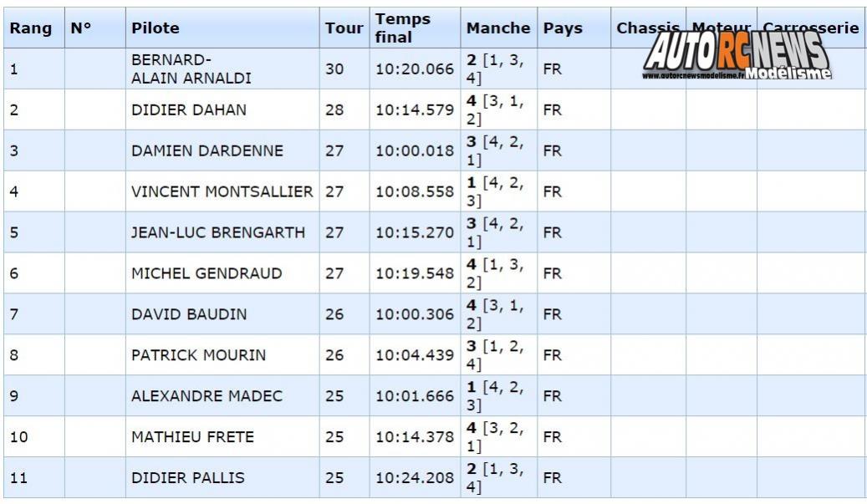Select pilot DIDIER DAHAN
Viewport: 867px width, 504px height.
[189, 110]
